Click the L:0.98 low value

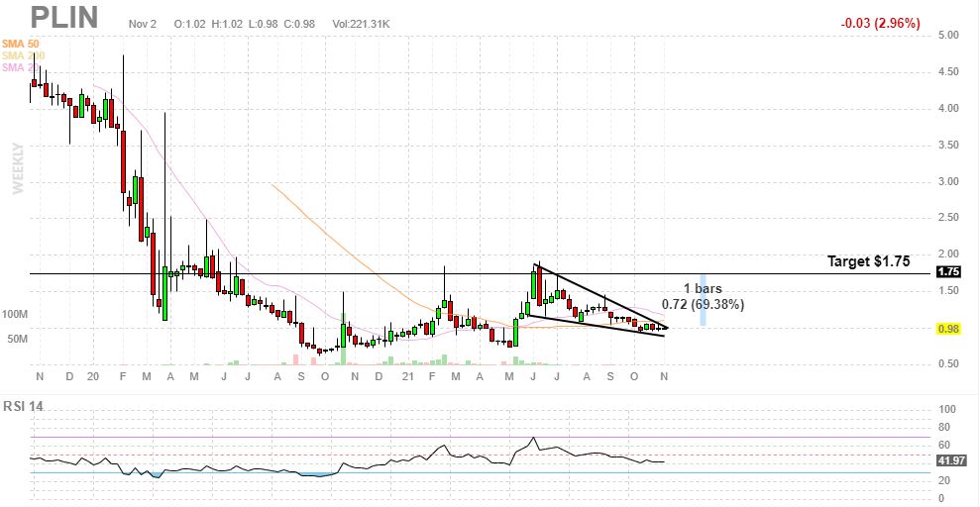(x=262, y=24)
